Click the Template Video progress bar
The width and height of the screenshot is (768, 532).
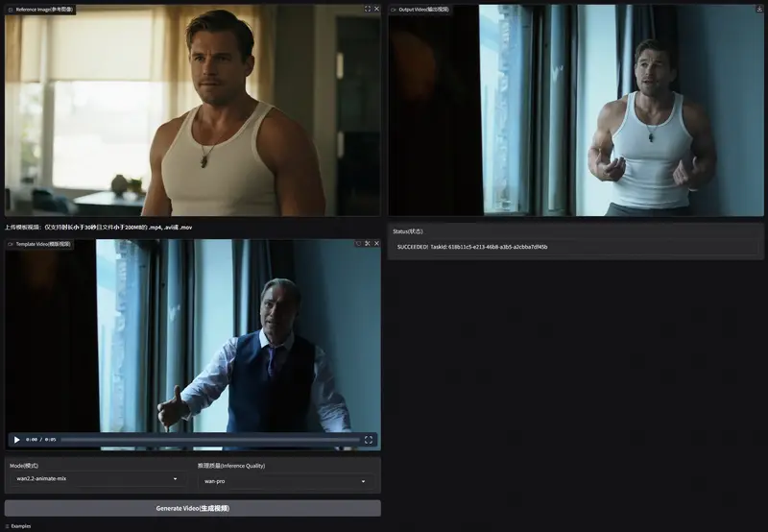point(210,440)
